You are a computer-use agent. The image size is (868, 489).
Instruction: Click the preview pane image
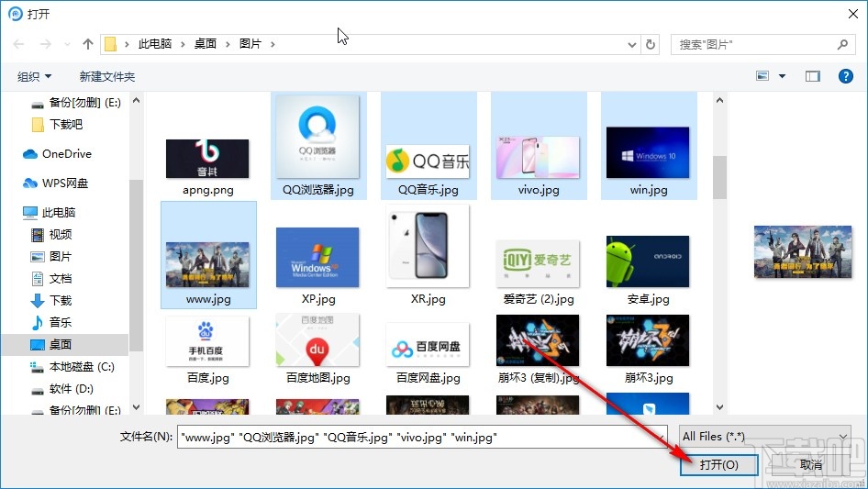803,252
